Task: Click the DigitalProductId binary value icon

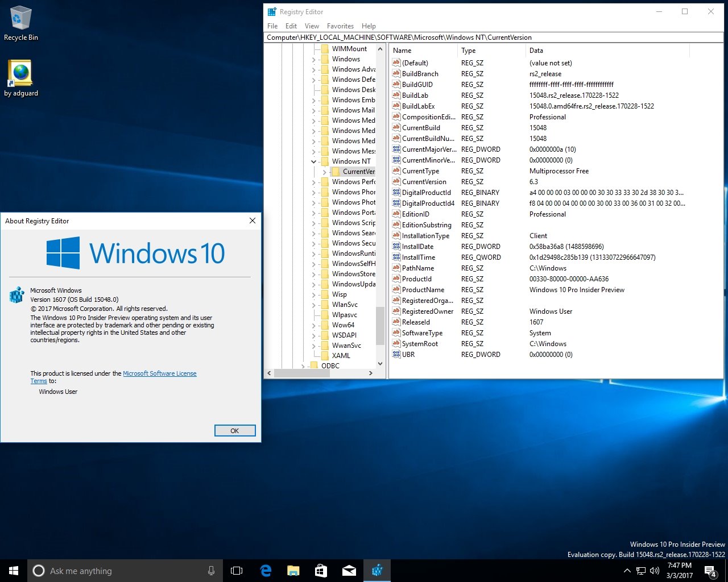Action: (x=396, y=192)
